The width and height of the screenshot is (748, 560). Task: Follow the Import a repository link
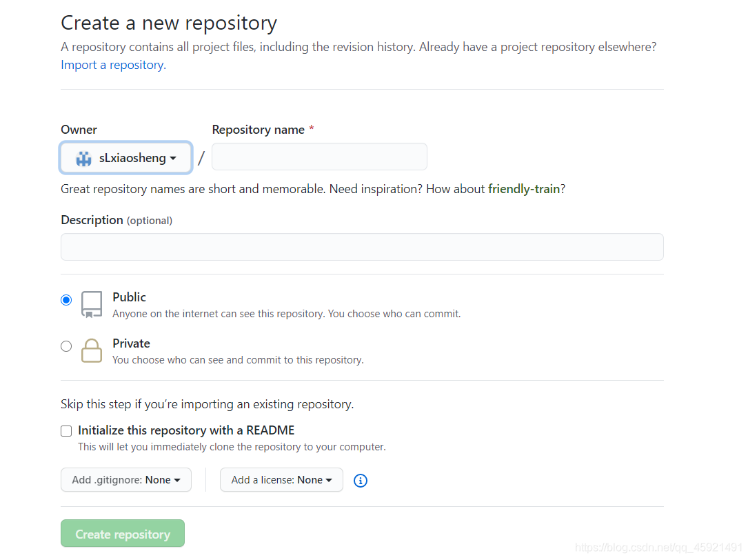(114, 65)
